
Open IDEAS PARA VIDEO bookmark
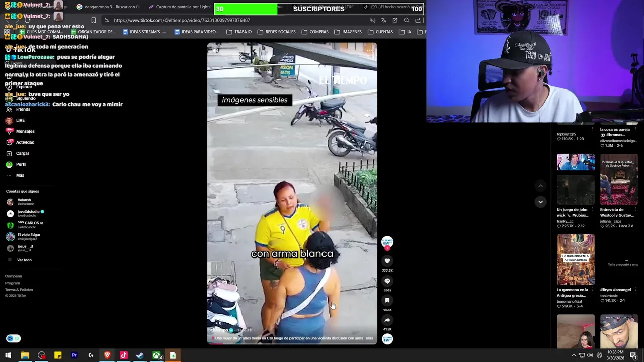196,32
